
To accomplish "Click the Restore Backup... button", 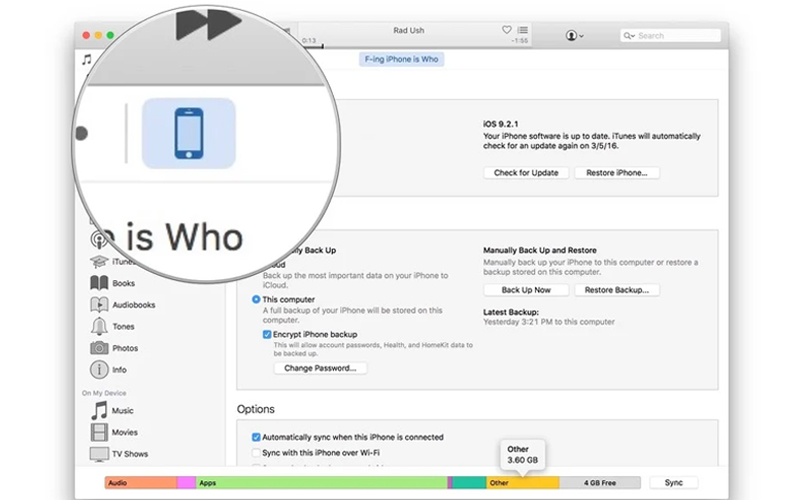I will pyautogui.click(x=617, y=290).
